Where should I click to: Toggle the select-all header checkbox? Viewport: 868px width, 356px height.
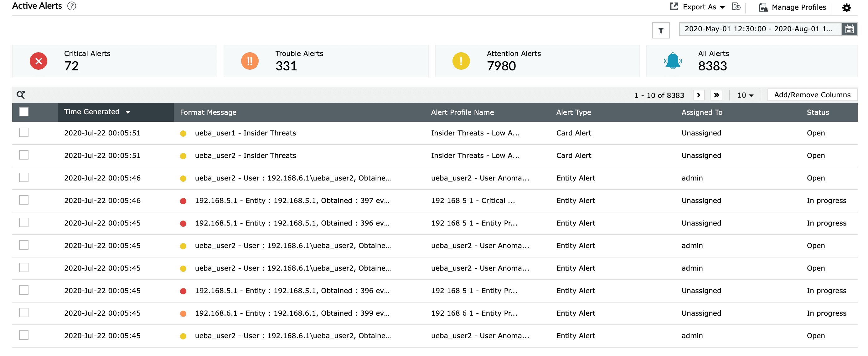tap(23, 112)
